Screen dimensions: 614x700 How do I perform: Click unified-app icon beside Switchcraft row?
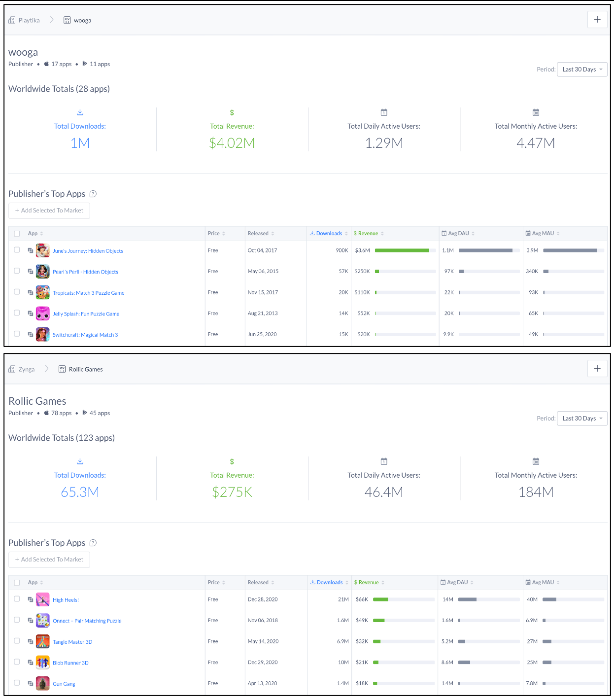[x=31, y=334]
